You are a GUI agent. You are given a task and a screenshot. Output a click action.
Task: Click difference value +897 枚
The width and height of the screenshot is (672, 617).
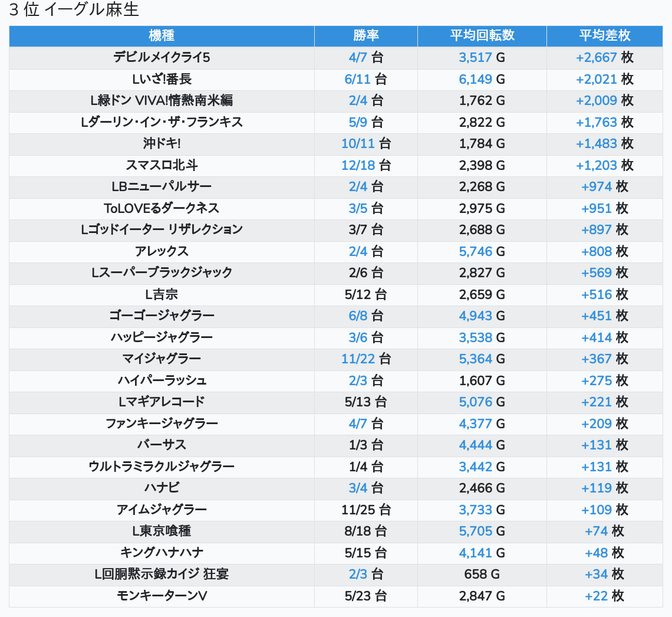point(604,230)
